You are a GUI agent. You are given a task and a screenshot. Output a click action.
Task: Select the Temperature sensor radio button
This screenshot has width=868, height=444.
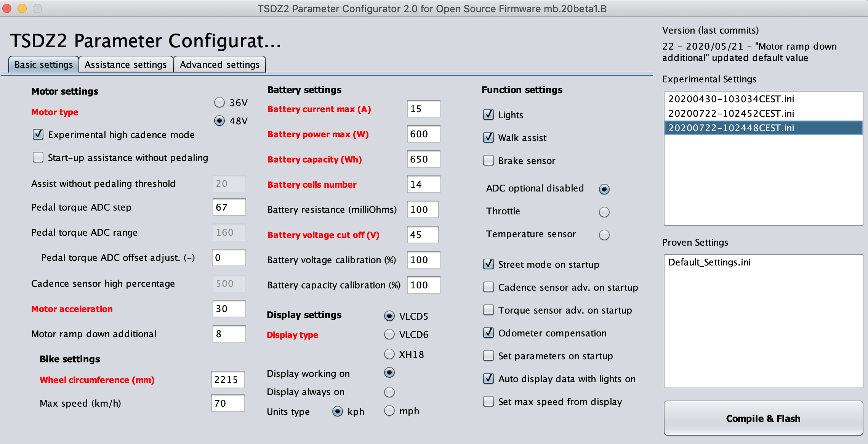point(604,235)
